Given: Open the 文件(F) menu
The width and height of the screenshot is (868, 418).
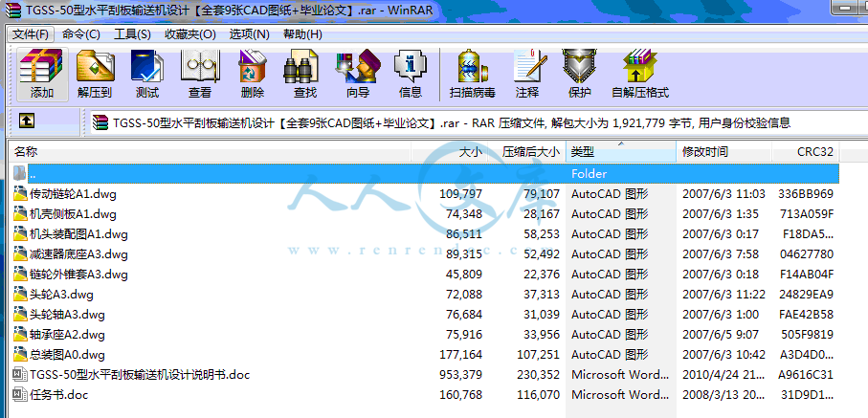Looking at the screenshot, I should pyautogui.click(x=31, y=34).
